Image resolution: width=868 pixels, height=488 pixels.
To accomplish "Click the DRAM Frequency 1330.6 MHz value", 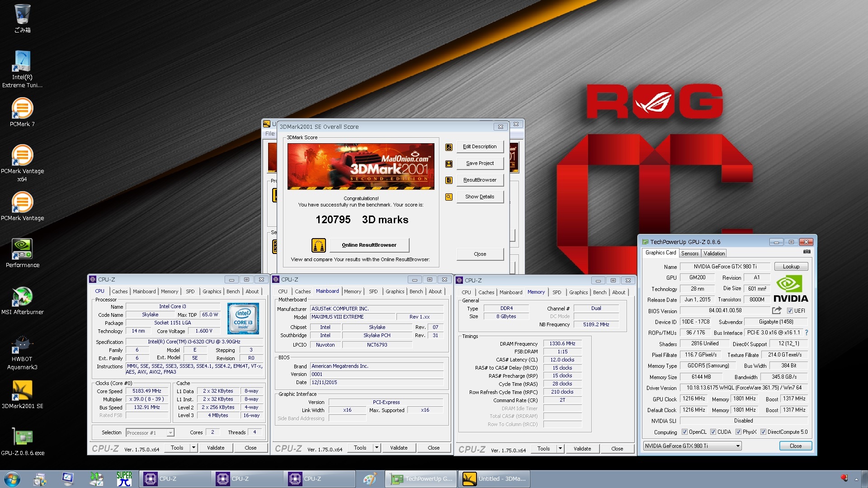I will click(x=562, y=344).
